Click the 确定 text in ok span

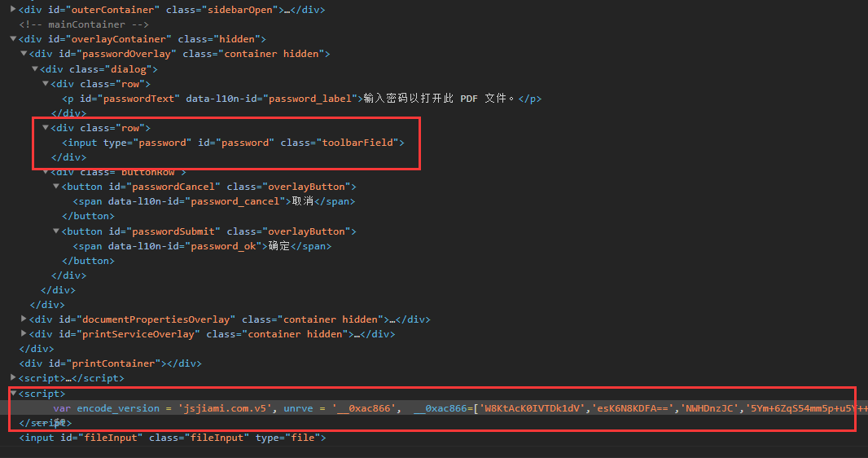click(279, 246)
